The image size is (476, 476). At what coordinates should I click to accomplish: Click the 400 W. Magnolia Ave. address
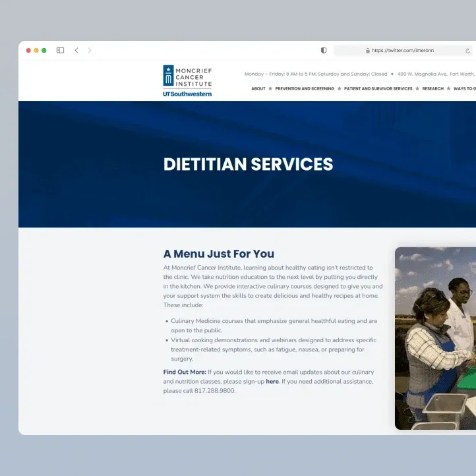coord(436,74)
